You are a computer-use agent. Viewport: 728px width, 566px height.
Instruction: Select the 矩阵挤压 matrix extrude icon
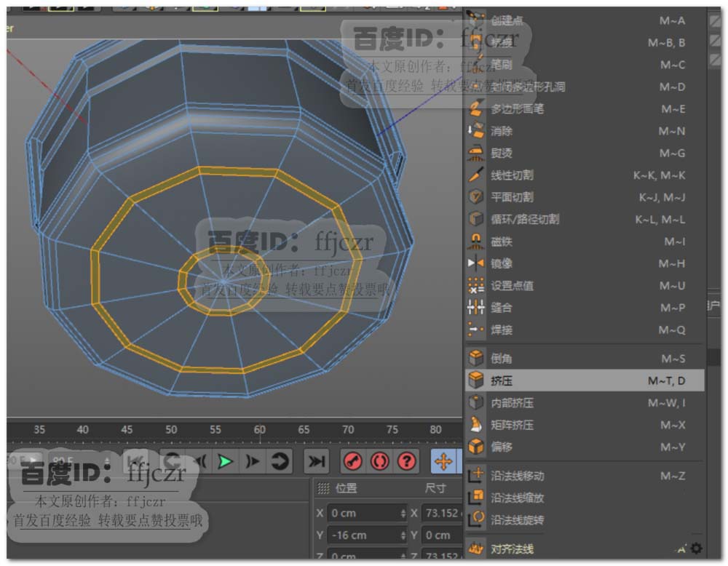pos(476,425)
